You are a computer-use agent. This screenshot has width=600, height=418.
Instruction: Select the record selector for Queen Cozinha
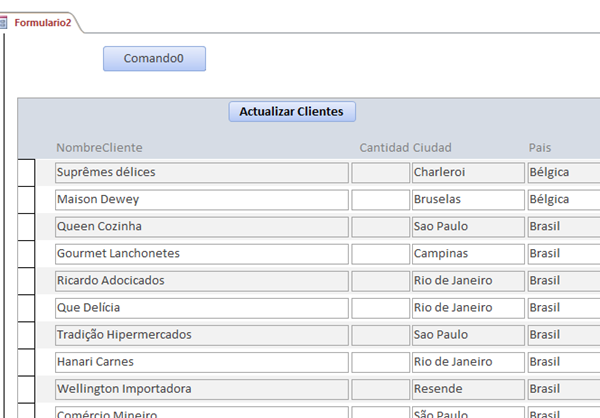tap(26, 226)
